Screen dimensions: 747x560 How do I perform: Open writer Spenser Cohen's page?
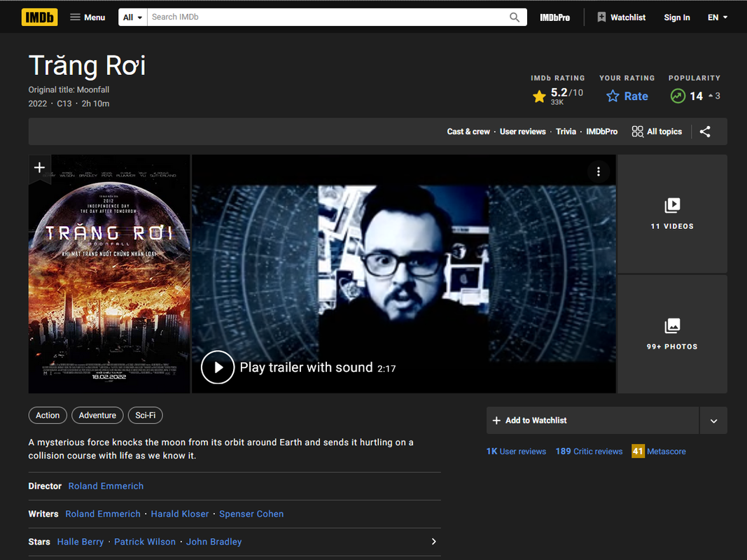251,514
